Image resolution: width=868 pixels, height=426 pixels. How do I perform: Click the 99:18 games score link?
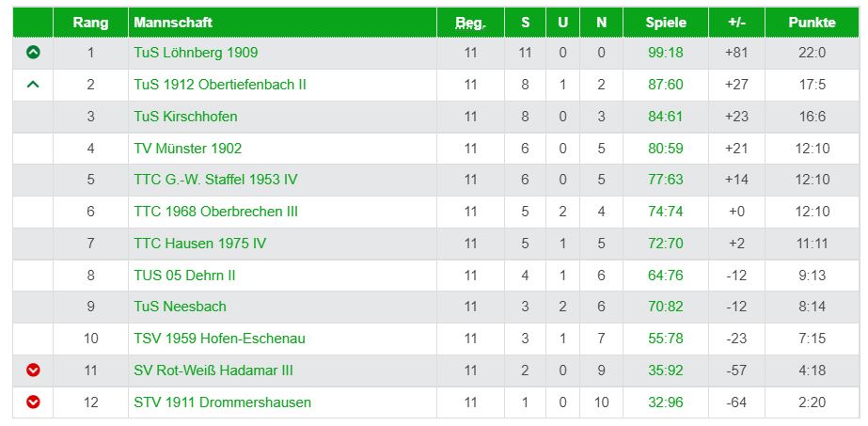(666, 53)
